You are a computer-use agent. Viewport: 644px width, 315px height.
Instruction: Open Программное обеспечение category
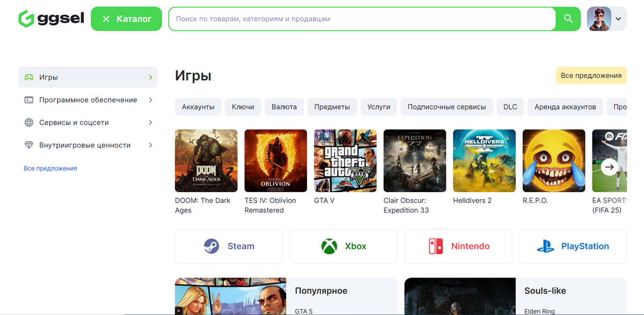click(88, 100)
